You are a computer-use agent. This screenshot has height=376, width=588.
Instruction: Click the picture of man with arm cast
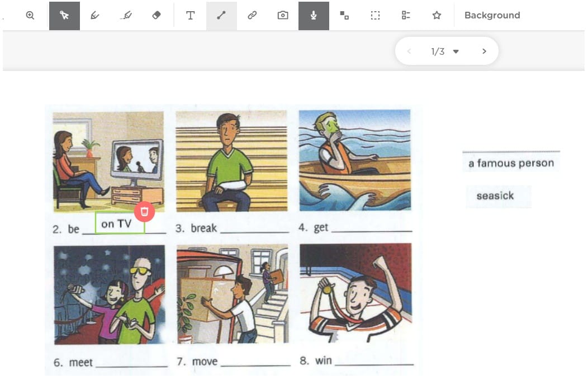pyautogui.click(x=232, y=161)
